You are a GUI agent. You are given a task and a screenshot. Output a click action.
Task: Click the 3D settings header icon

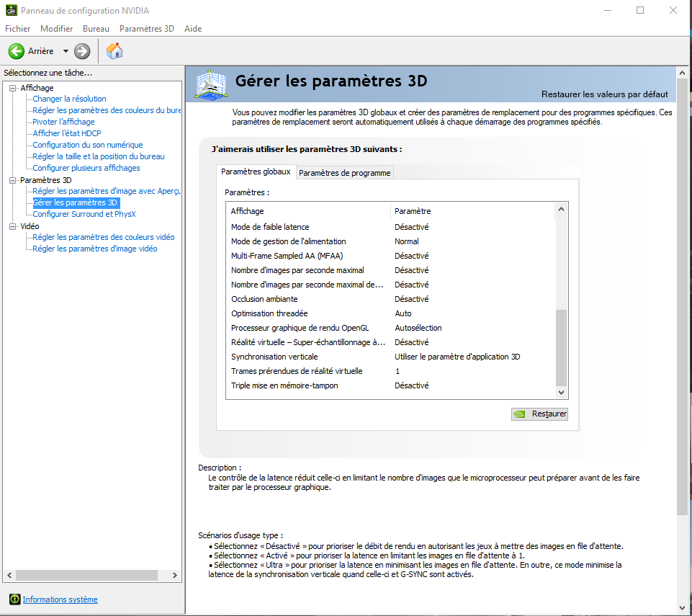click(x=212, y=84)
